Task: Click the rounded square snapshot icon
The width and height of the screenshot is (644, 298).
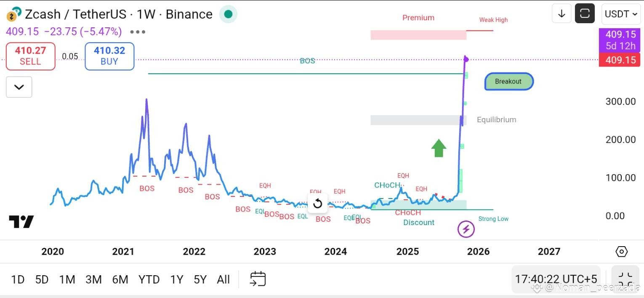Action: point(585,13)
